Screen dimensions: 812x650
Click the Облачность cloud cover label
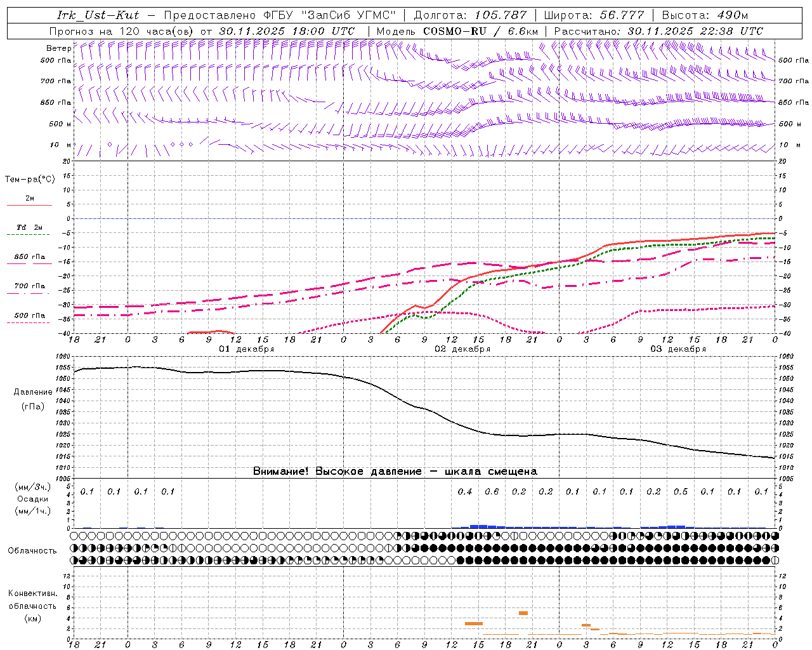[32, 551]
